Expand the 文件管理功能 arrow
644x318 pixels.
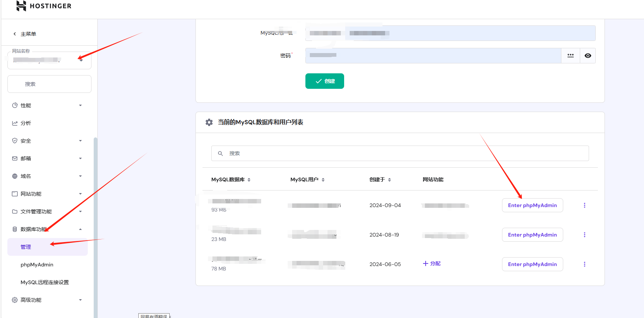tap(80, 212)
